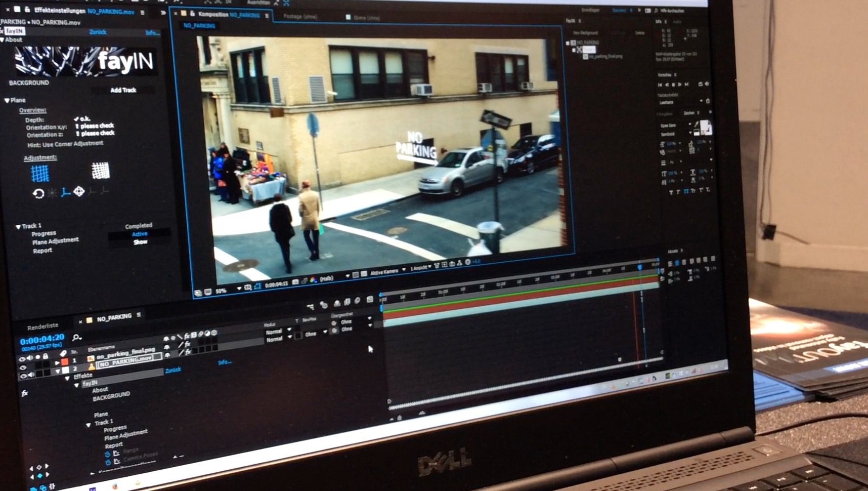Click the Show button for Report
Screen dimensions: 868x491
click(140, 242)
